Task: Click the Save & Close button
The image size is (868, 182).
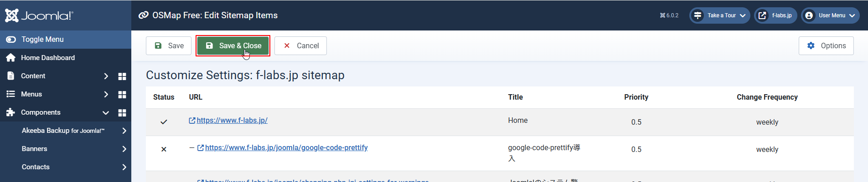Action: tap(233, 45)
